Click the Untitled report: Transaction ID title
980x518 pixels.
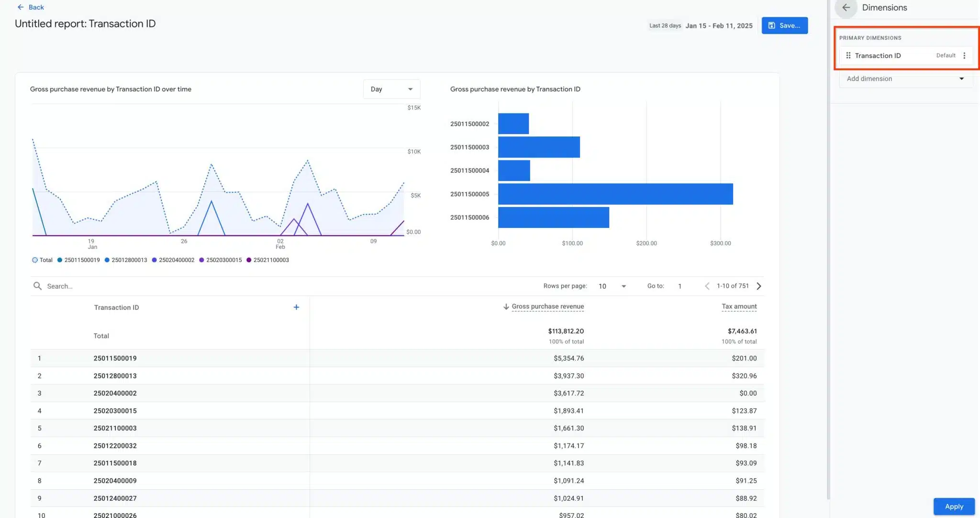[x=85, y=24]
